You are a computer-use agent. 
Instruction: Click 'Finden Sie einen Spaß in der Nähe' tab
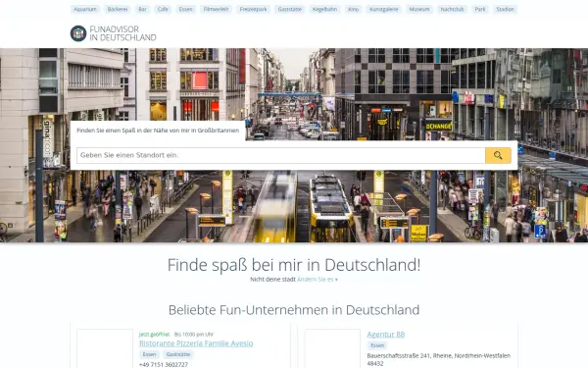(x=158, y=131)
